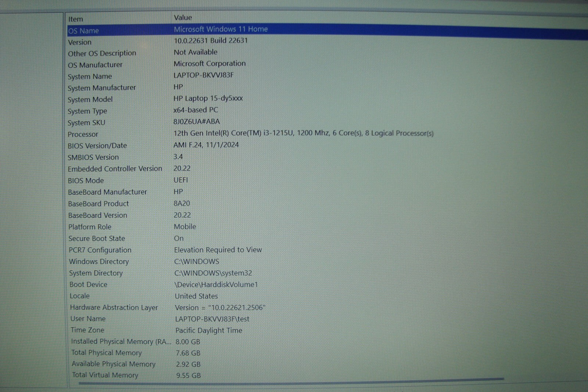The width and height of the screenshot is (588, 392).
Task: Click the Value column header
Action: pos(183,18)
